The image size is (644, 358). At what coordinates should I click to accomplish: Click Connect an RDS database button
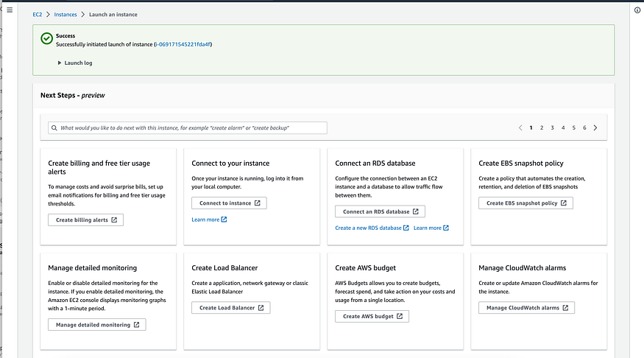[x=380, y=211]
